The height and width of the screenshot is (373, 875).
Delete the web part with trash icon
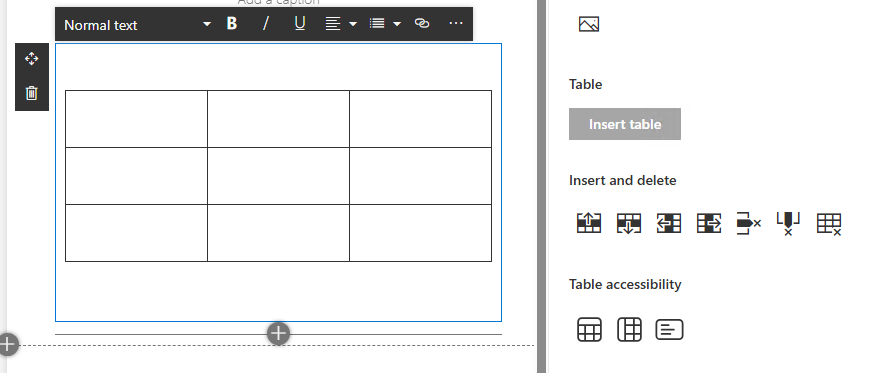[32, 93]
